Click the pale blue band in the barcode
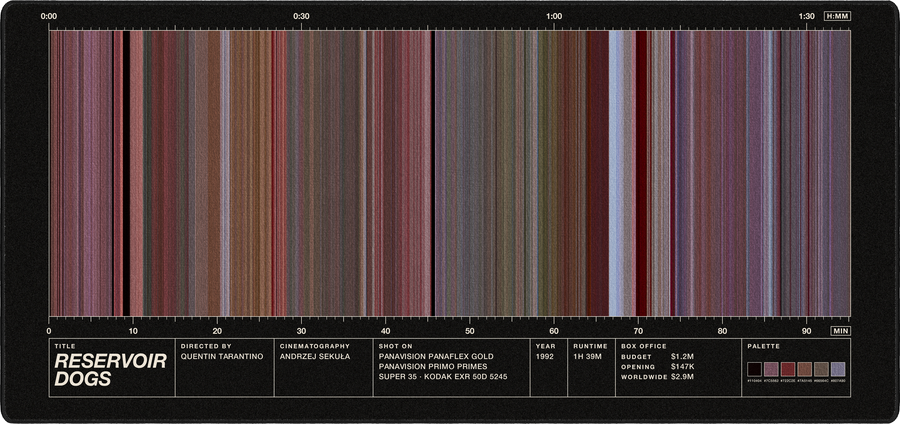900x424 pixels. pos(615,173)
